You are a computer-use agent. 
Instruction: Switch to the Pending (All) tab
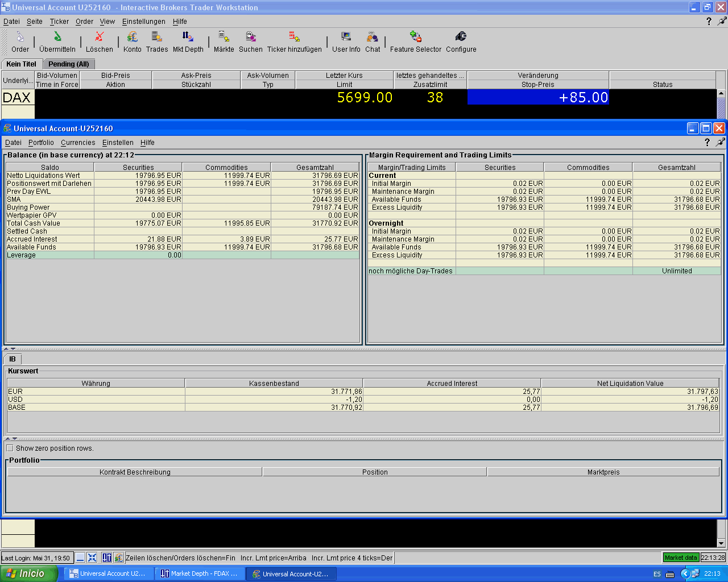pos(69,64)
